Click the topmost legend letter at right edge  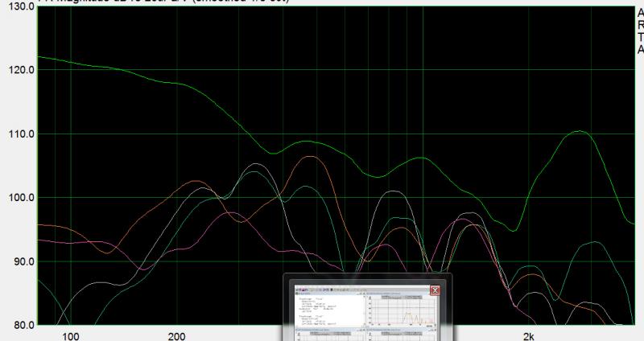coord(640,12)
